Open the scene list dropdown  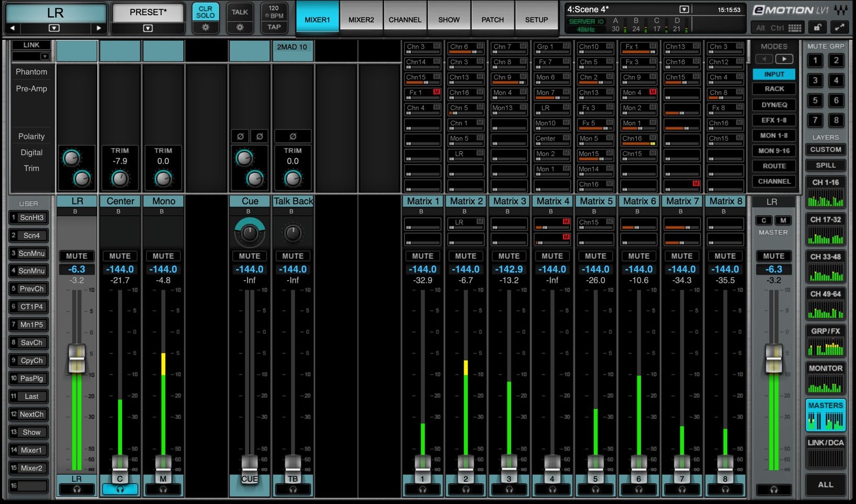click(684, 9)
